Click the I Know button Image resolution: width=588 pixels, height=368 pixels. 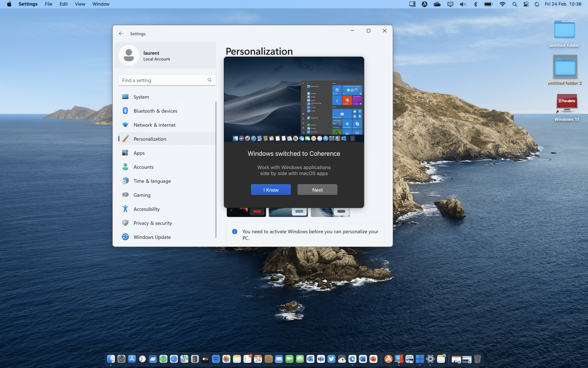271,190
